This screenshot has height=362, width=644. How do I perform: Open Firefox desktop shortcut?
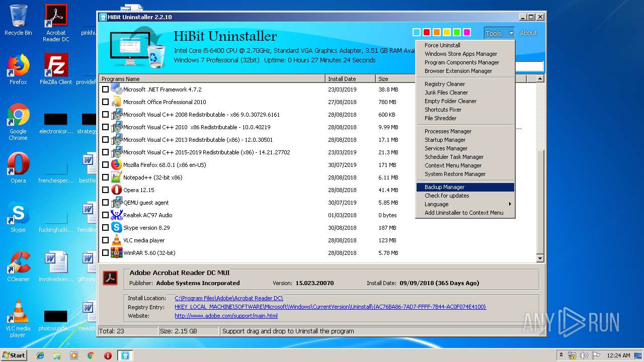18,69
